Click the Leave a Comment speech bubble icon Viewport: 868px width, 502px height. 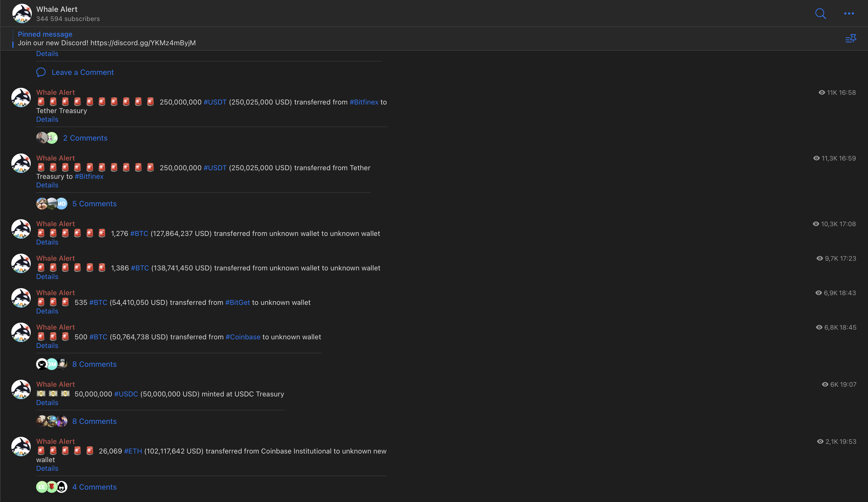pyautogui.click(x=41, y=72)
